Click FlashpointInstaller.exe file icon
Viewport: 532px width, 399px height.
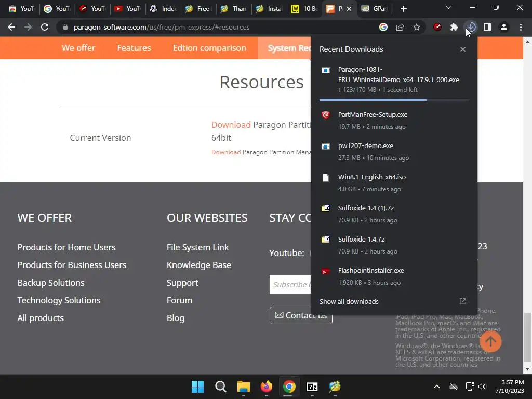326,271
